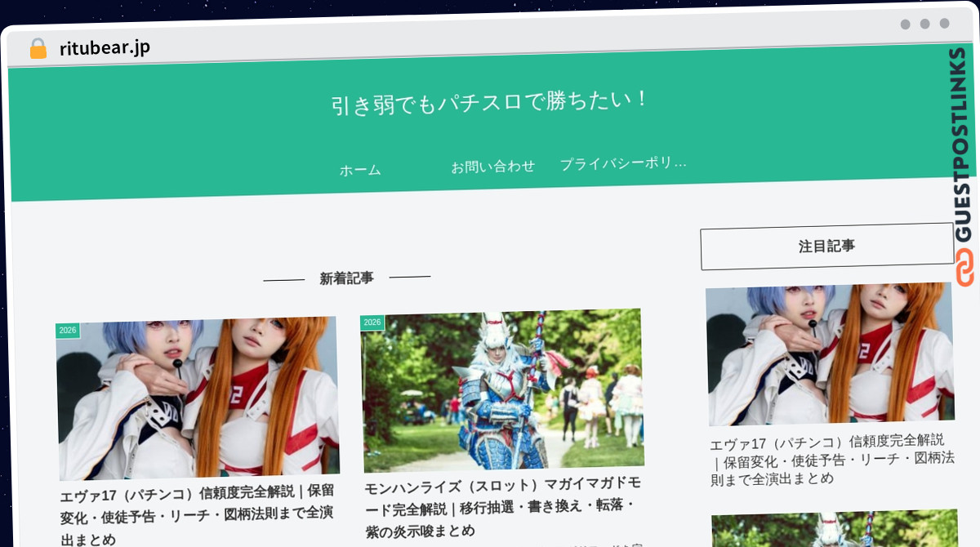Open the エヴァ17 article thumbnail in 新着記事
This screenshot has width=980, height=547.
click(x=198, y=398)
